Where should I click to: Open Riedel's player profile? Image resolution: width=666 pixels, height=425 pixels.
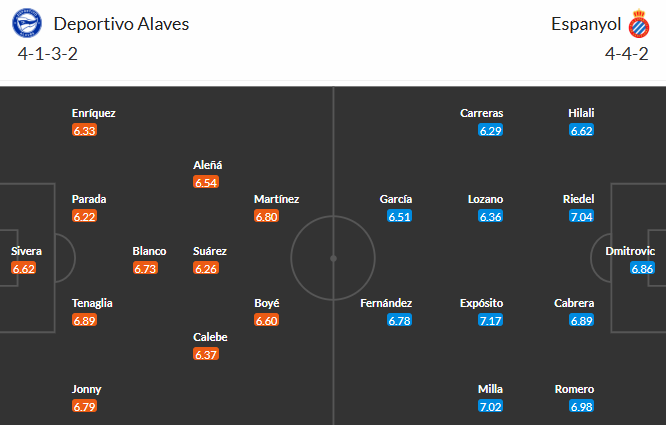[x=578, y=199]
